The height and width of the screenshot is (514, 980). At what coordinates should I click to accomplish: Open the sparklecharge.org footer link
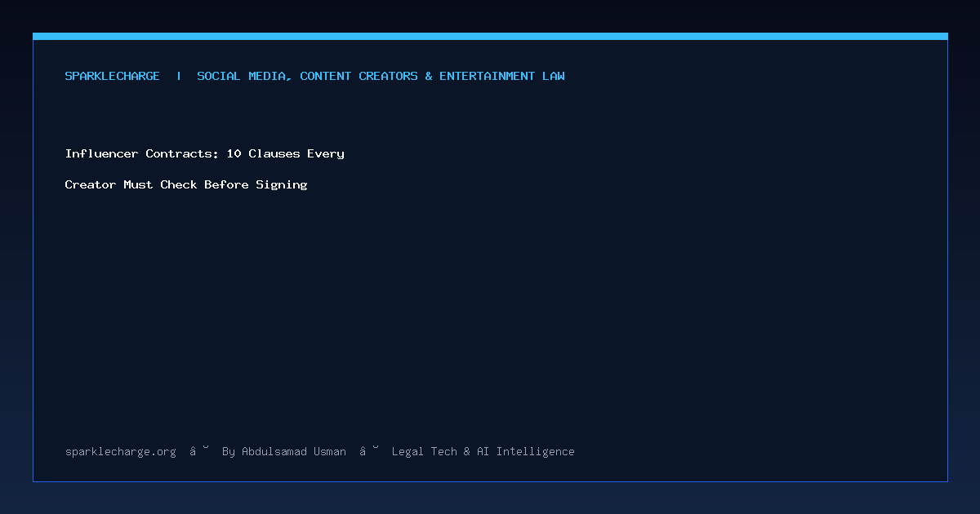coord(121,451)
